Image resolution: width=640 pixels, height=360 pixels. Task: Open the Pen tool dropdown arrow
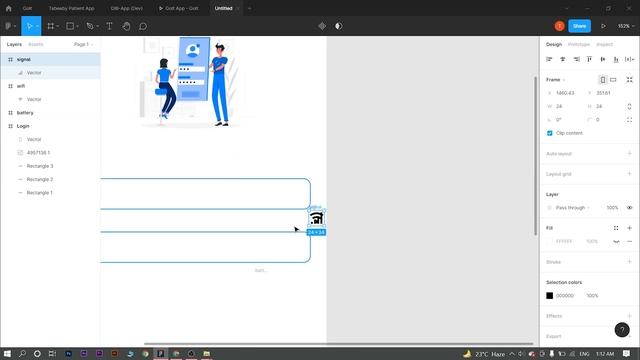97,26
